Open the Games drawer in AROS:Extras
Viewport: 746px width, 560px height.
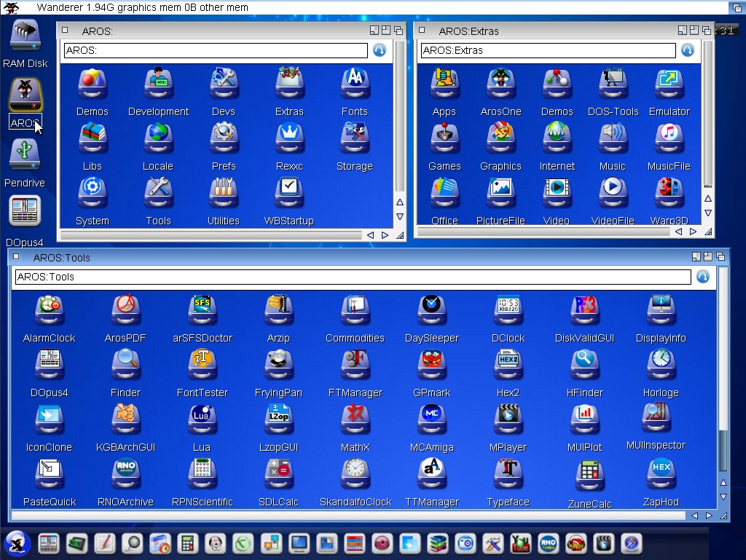coord(444,140)
